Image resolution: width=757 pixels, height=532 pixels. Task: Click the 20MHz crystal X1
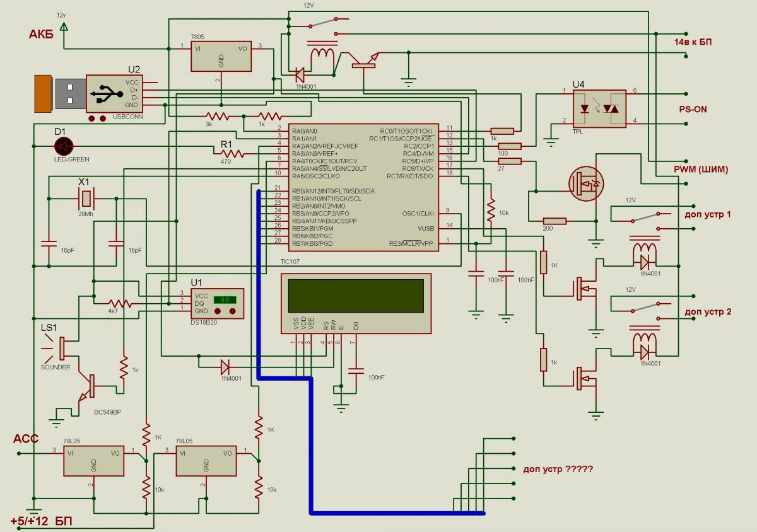point(86,200)
